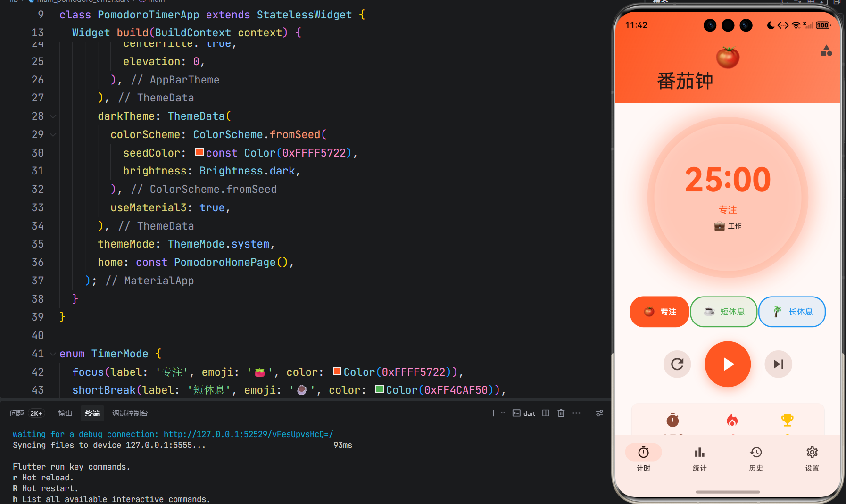Open the 设置 settings tab
The height and width of the screenshot is (504, 846).
click(812, 458)
